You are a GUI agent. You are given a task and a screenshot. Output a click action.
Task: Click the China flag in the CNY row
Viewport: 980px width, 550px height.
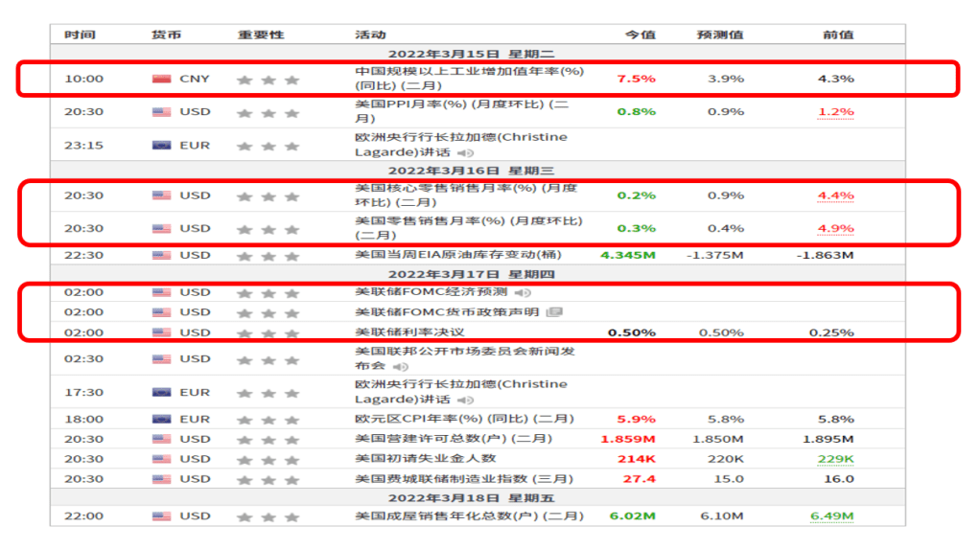point(161,79)
